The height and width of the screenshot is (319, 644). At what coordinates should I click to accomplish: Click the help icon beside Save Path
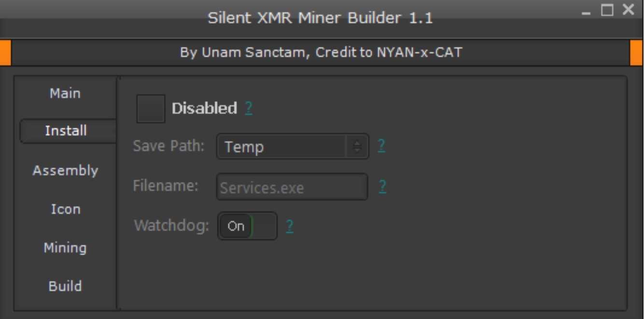pos(381,146)
